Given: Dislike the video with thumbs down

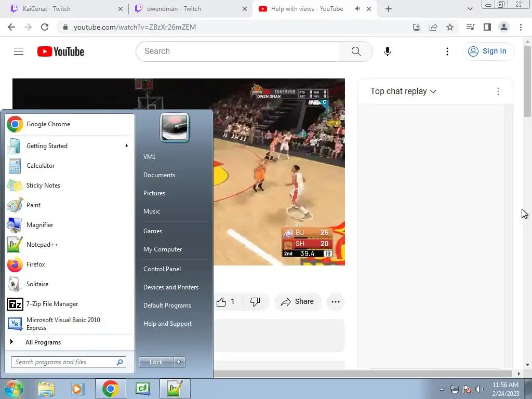Looking at the screenshot, I should pos(255,302).
